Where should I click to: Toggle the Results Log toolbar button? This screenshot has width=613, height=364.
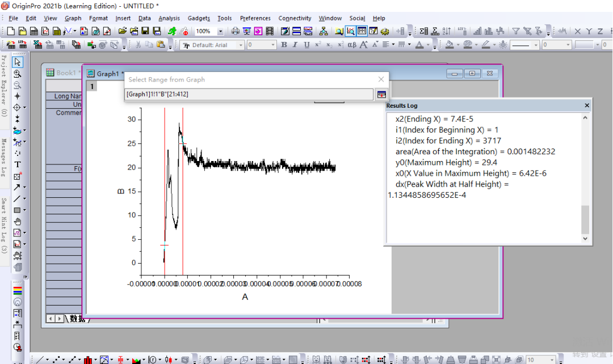(x=362, y=31)
